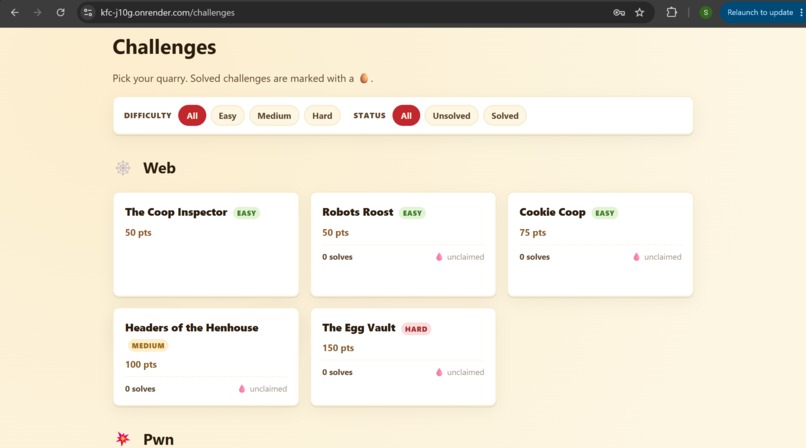Click the EASY badge on Coop Inspector
Image resolution: width=806 pixels, height=448 pixels.
point(246,213)
